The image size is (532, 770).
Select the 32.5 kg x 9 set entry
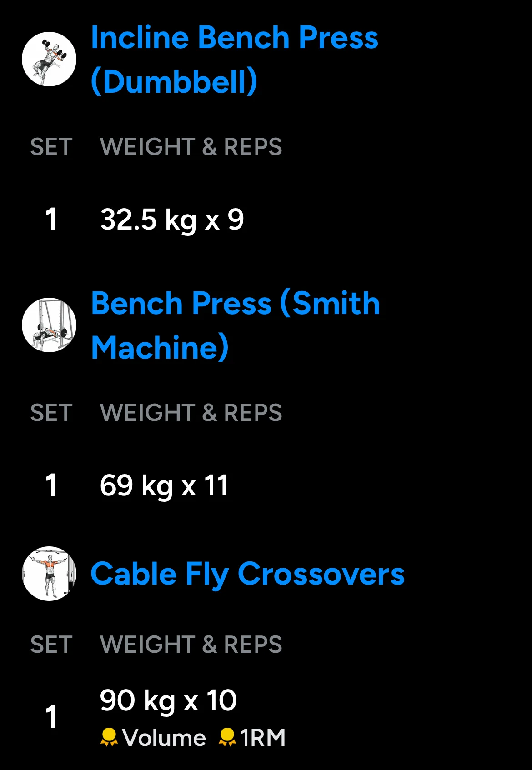pyautogui.click(x=172, y=220)
